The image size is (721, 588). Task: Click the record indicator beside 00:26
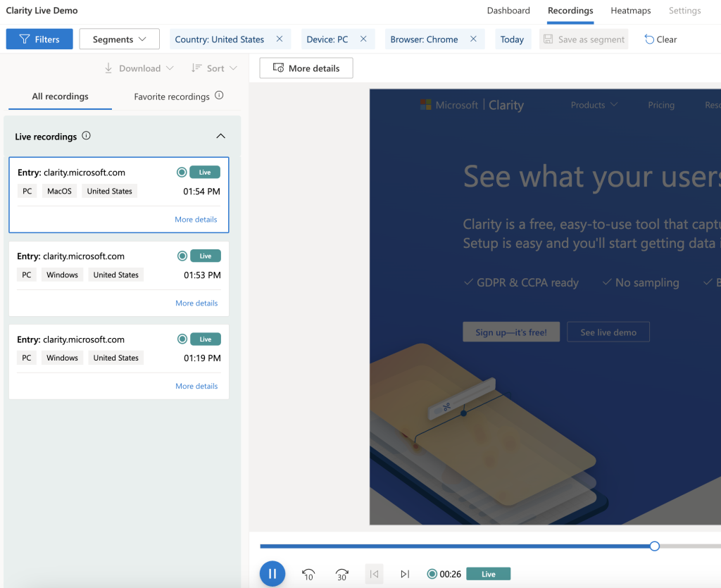(432, 574)
